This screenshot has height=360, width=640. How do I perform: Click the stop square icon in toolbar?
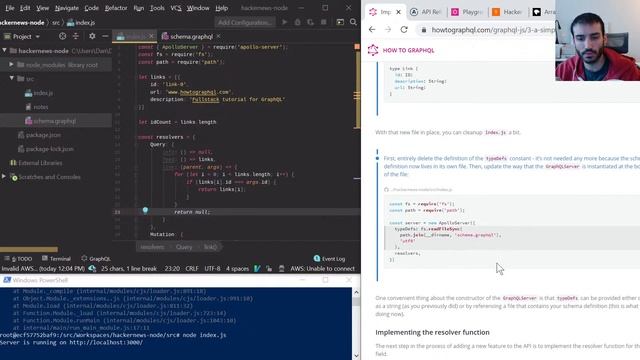click(x=324, y=22)
